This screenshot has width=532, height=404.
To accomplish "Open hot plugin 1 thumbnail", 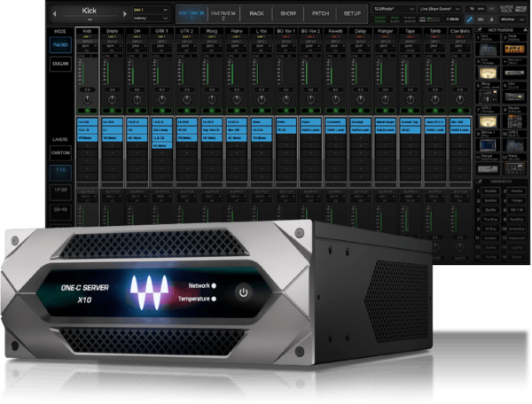I will (x=488, y=50).
